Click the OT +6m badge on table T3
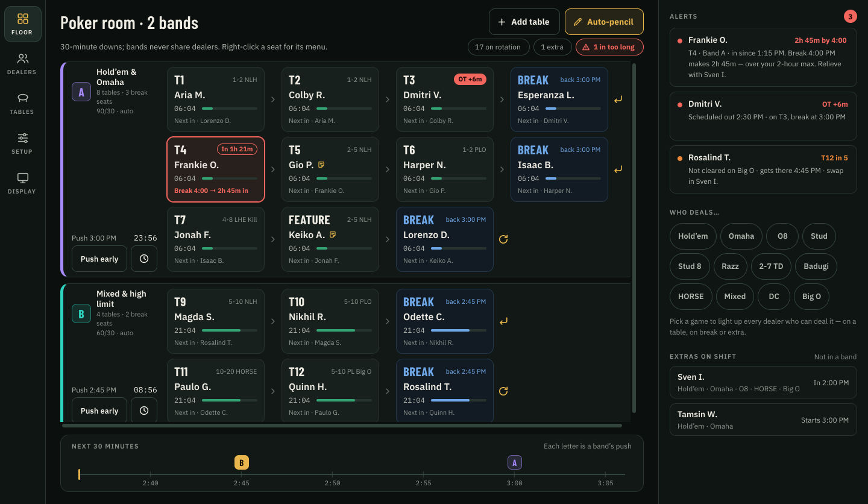The image size is (868, 504). [x=470, y=80]
